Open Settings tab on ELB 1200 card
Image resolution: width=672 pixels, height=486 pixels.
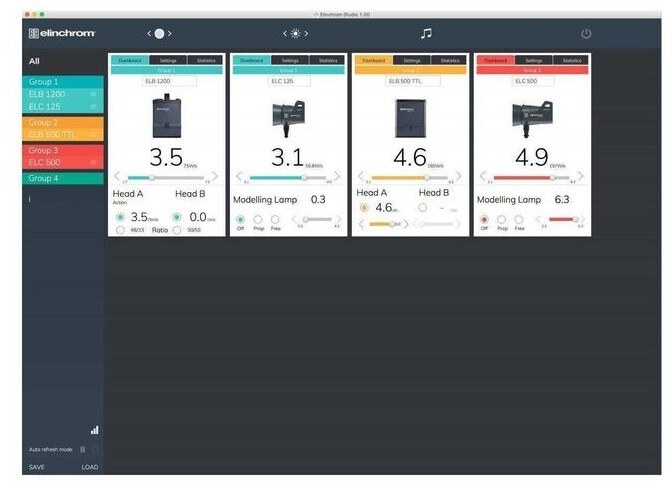point(167,60)
